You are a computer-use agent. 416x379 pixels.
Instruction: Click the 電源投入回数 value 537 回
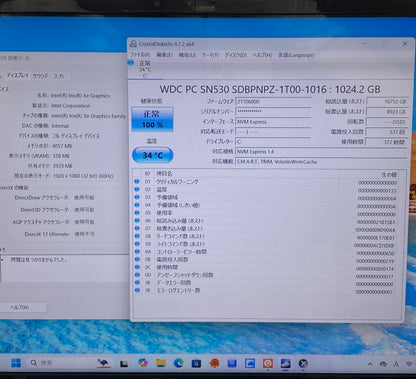387,132
